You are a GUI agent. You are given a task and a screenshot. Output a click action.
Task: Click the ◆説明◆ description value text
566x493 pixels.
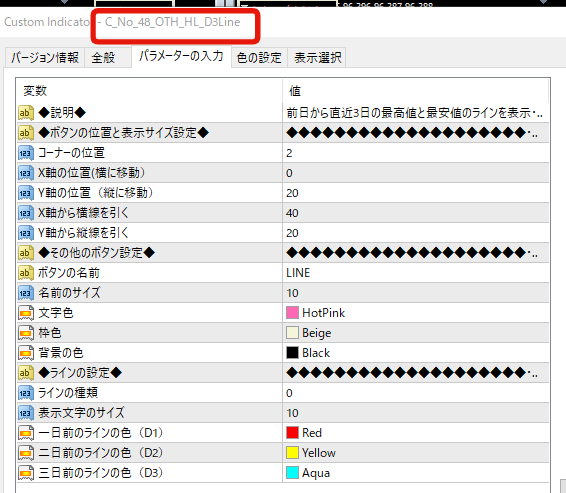pyautogui.click(x=414, y=113)
